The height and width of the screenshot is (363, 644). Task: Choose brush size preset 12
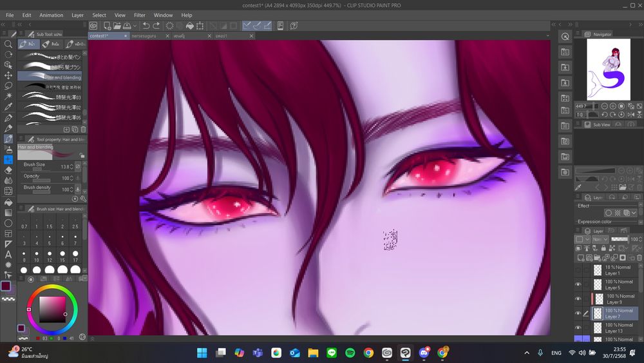tap(50, 257)
